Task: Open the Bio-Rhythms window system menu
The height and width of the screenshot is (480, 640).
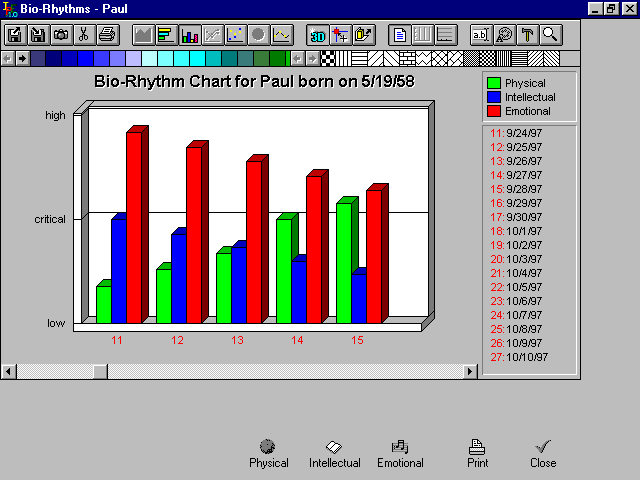Action: (9, 8)
